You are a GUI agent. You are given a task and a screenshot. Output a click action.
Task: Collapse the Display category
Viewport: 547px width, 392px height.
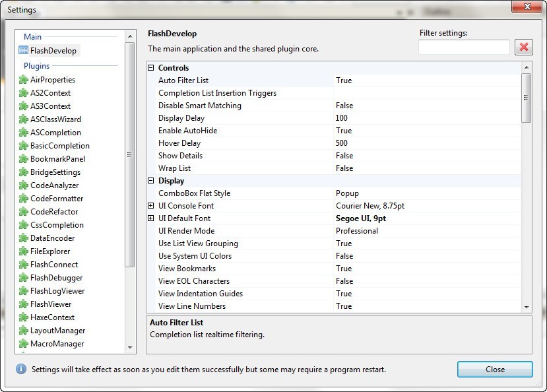pos(150,181)
